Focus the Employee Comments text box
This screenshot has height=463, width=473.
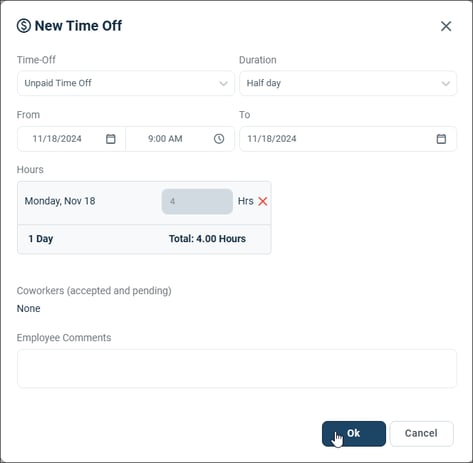point(237,368)
